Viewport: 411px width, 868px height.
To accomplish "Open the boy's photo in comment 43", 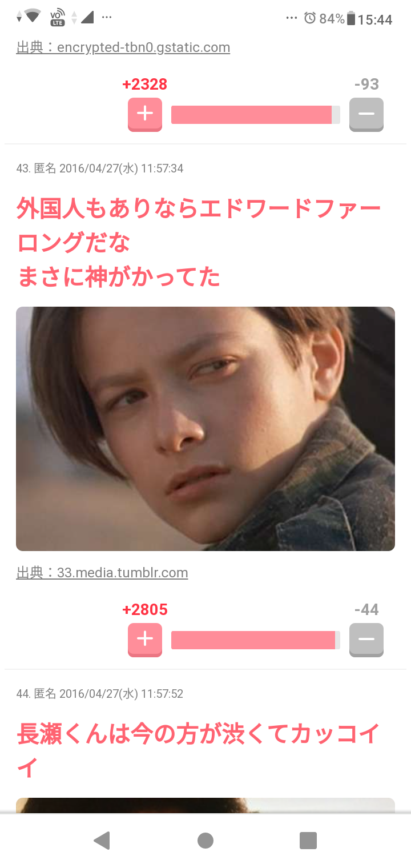I will coord(205,429).
